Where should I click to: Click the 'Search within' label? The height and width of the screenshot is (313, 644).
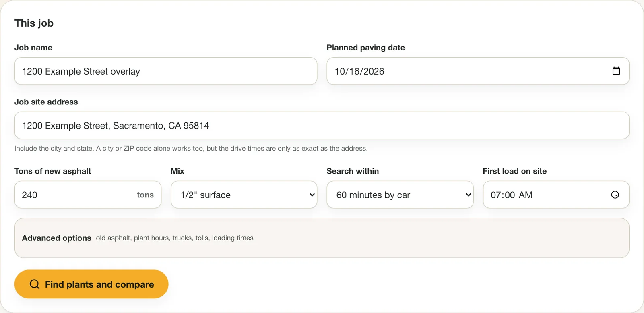353,171
